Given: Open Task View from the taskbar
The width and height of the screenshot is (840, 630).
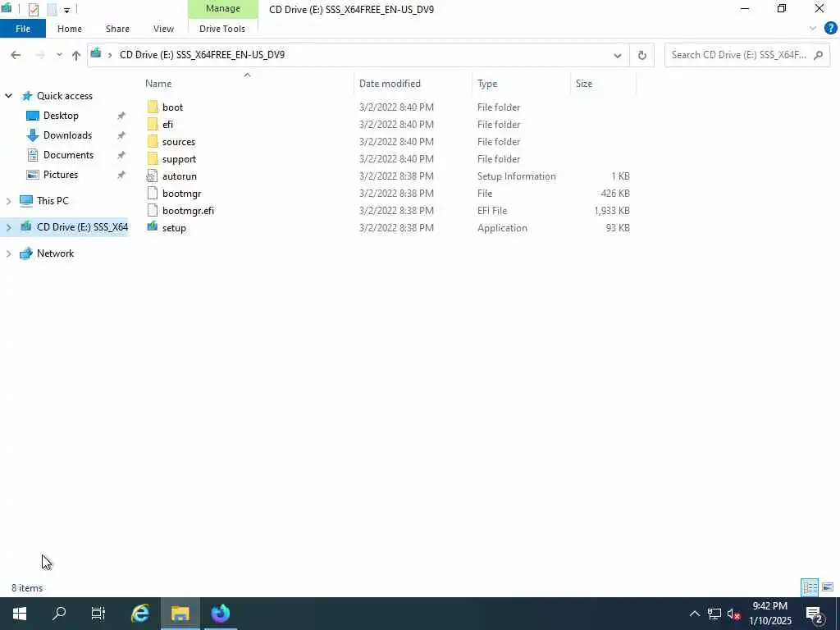Looking at the screenshot, I should [x=98, y=614].
